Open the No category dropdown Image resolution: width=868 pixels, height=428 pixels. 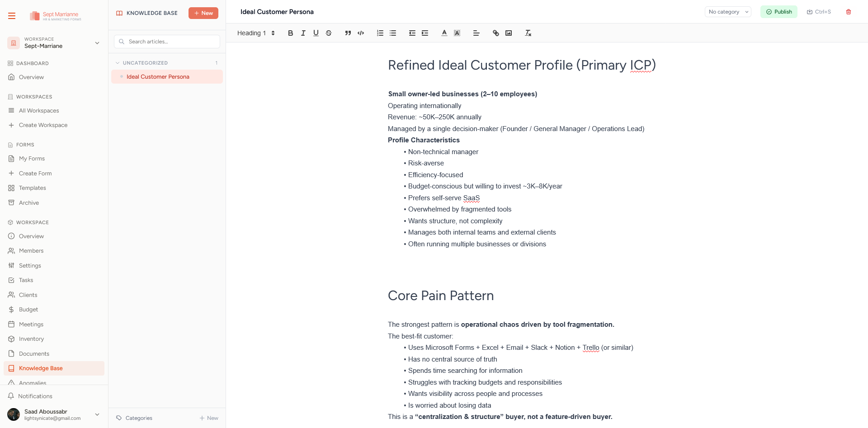(727, 12)
